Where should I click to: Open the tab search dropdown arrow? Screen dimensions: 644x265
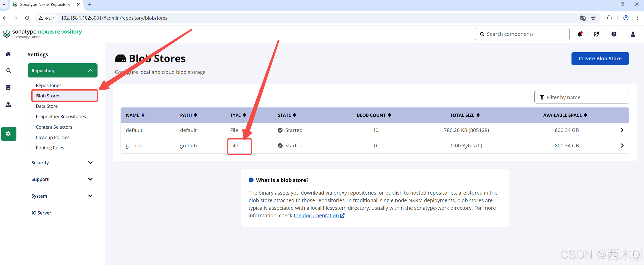tap(4, 4)
